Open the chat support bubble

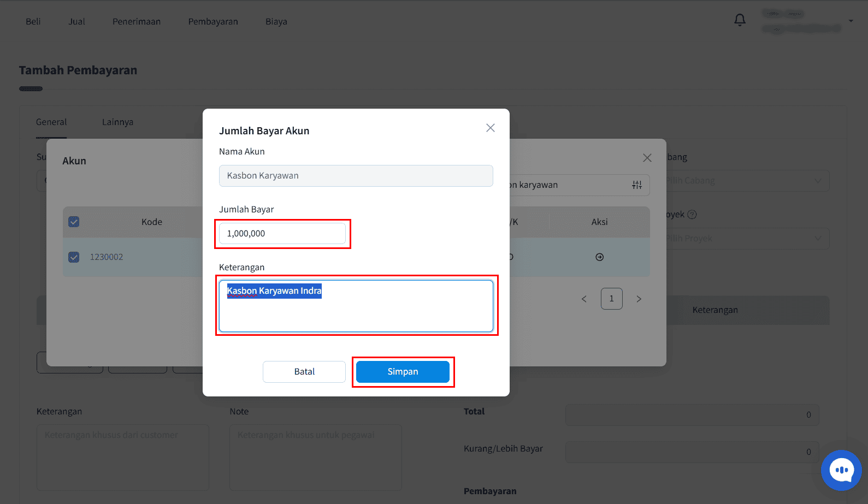coord(841,470)
